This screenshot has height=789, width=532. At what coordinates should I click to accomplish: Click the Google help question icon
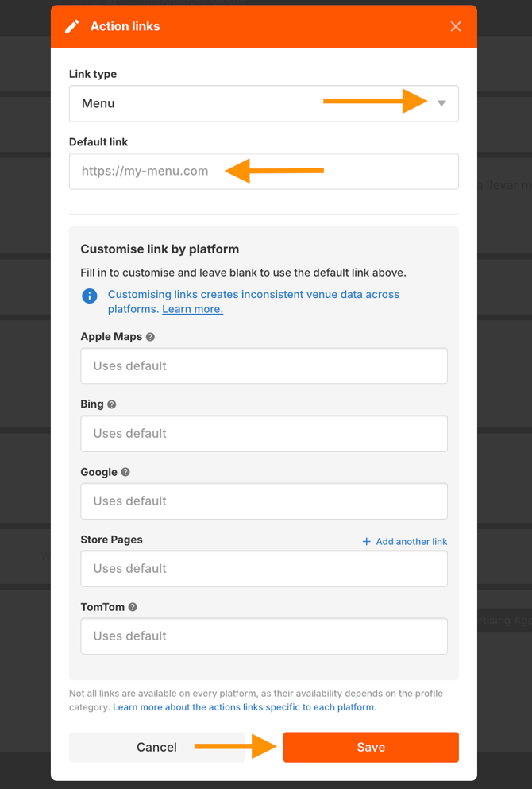(x=125, y=472)
